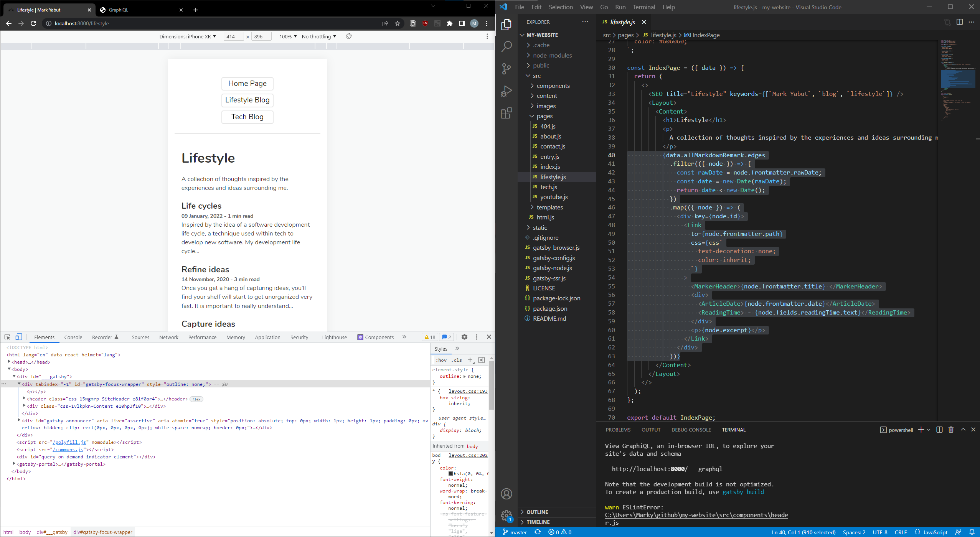Synchronize changes in the status bar

(537, 532)
